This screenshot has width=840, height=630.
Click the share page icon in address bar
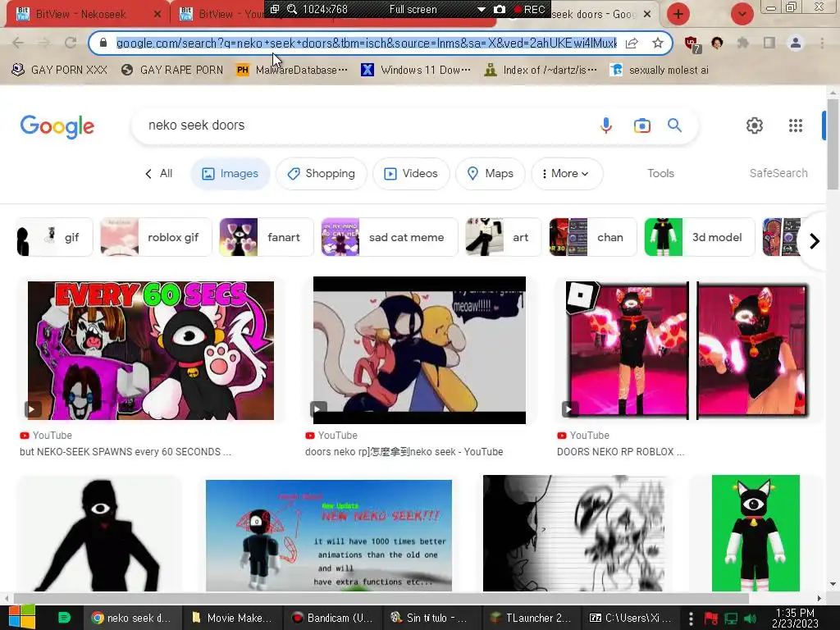[x=632, y=43]
